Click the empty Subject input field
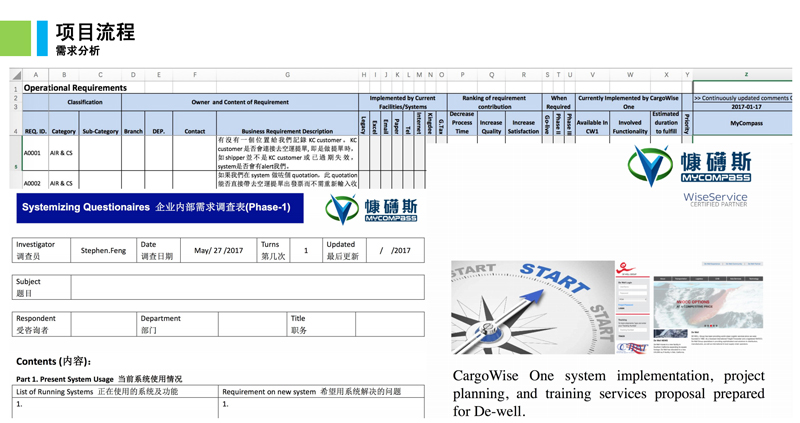The image size is (800, 423). (247, 287)
